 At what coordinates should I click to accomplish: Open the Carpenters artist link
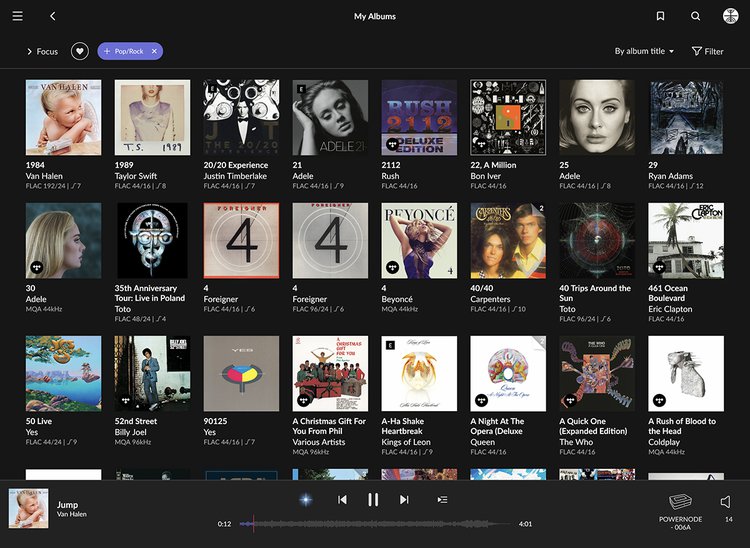pos(490,299)
